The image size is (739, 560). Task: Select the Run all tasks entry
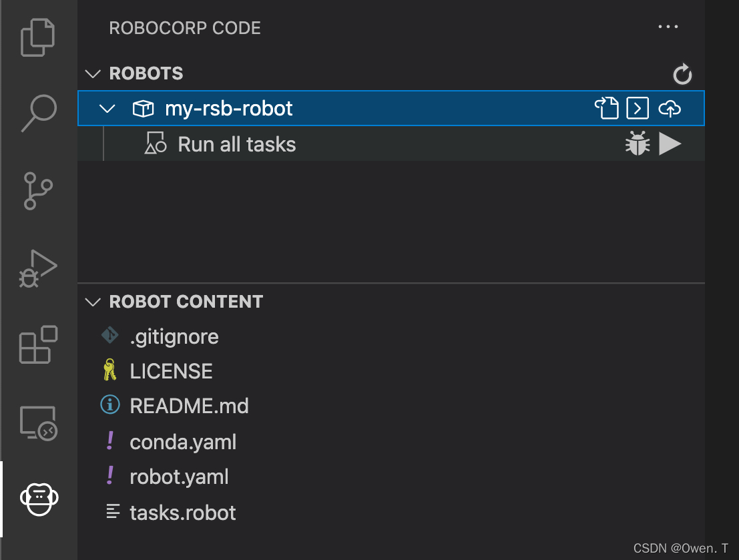[236, 144]
